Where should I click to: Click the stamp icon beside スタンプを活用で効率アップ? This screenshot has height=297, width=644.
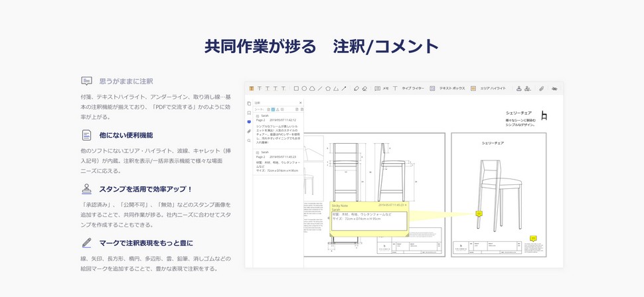(x=87, y=189)
